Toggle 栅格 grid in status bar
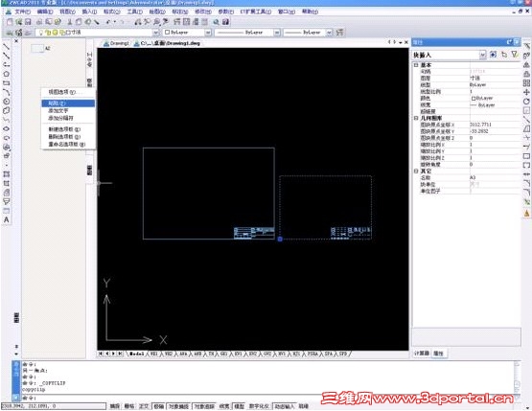 (129, 406)
